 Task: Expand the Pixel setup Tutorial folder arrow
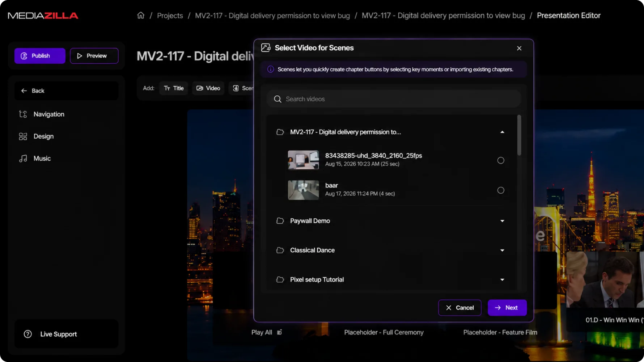(502, 279)
